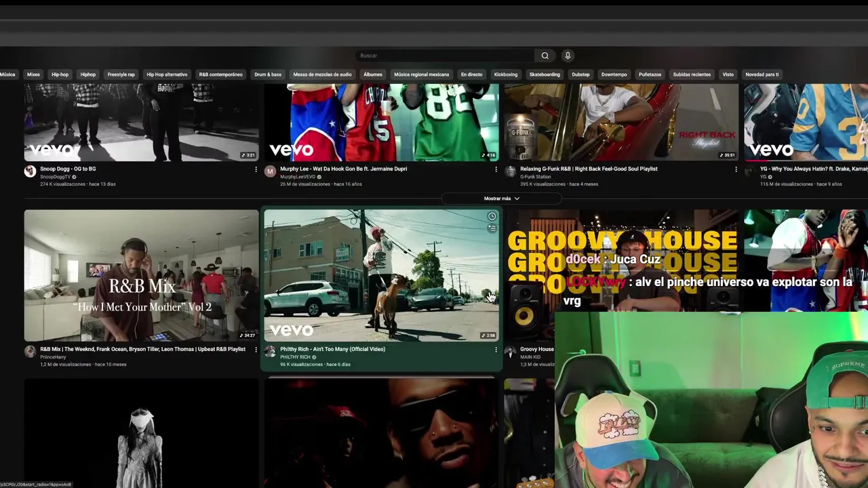This screenshot has width=868, height=488.
Task: Expand section with Mostrar más
Action: [x=501, y=199]
